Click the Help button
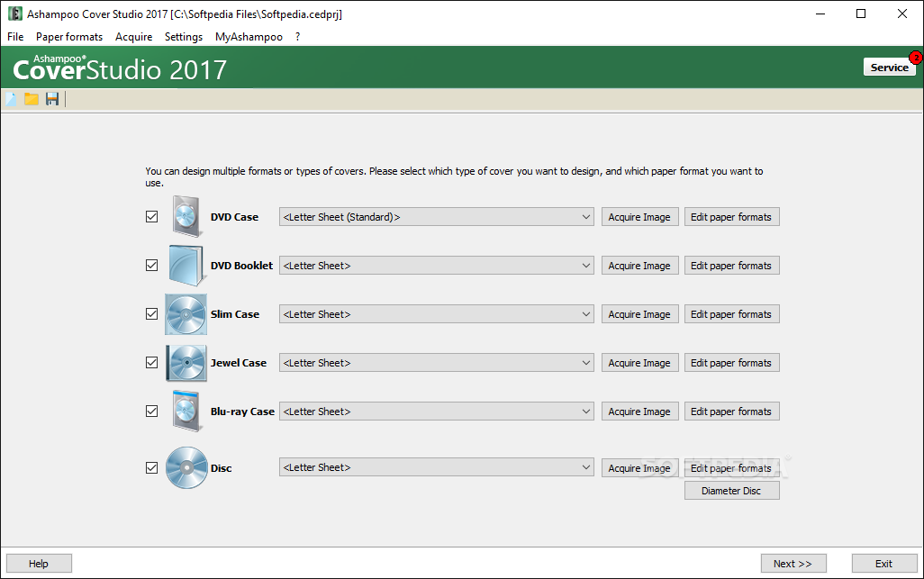This screenshot has width=924, height=579. [39, 564]
